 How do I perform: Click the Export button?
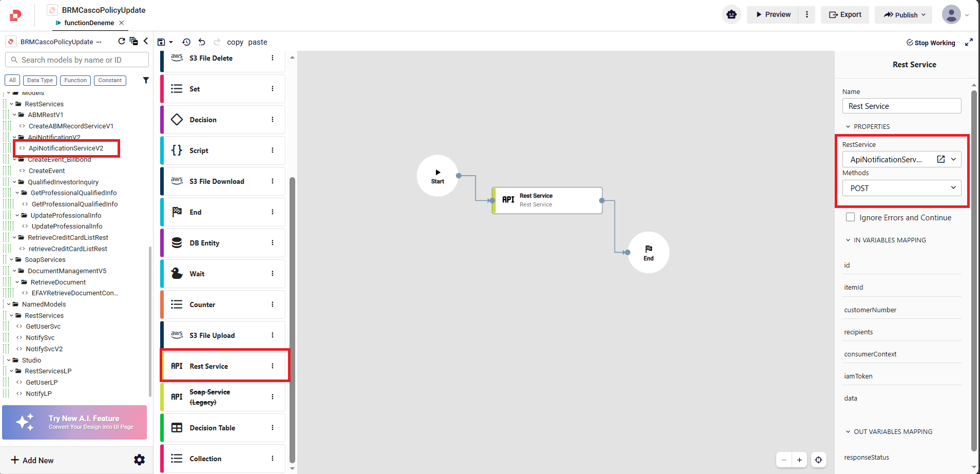pos(845,14)
